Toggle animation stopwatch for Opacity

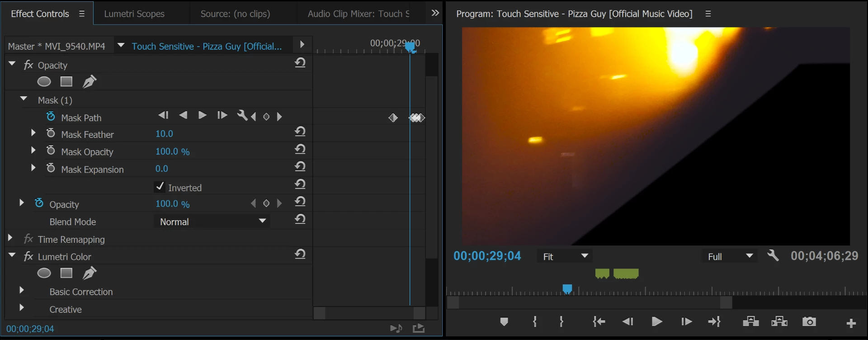pos(39,203)
